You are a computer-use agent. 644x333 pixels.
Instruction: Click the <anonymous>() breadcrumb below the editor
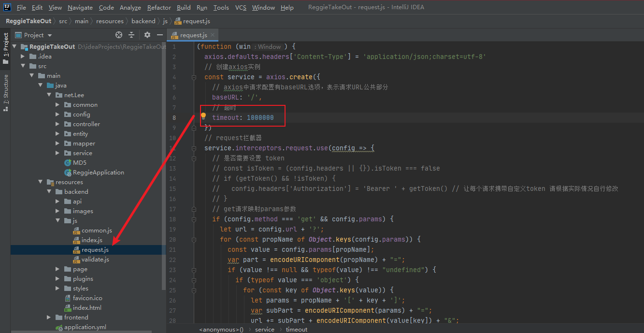(221, 329)
